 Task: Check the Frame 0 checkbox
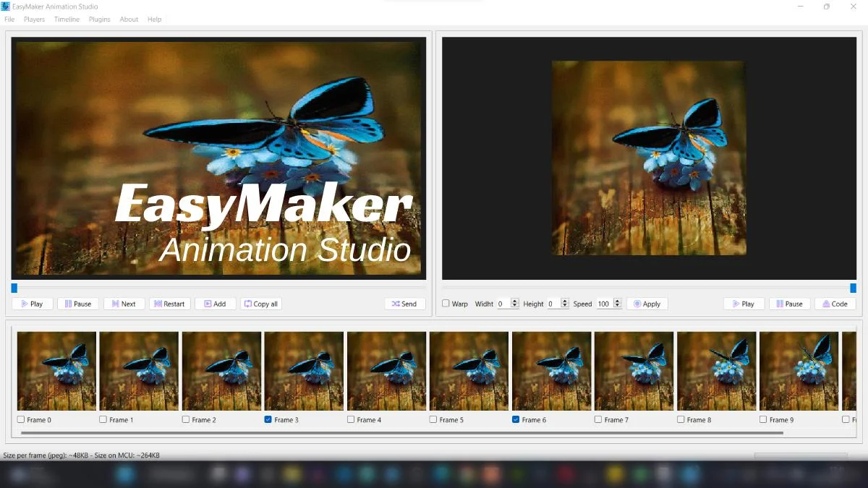point(21,419)
